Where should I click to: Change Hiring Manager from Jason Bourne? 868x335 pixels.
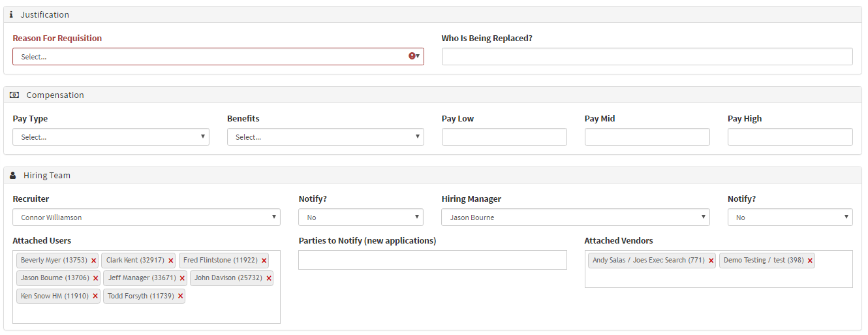[575, 217]
